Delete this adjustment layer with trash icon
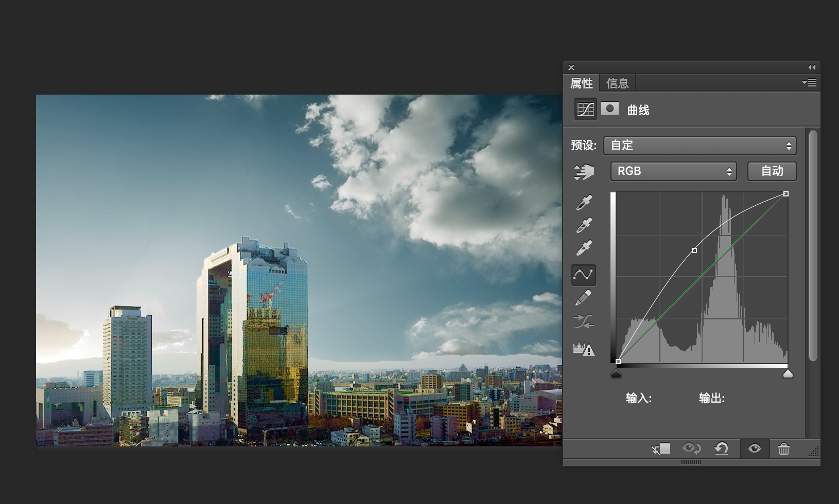 [x=784, y=449]
